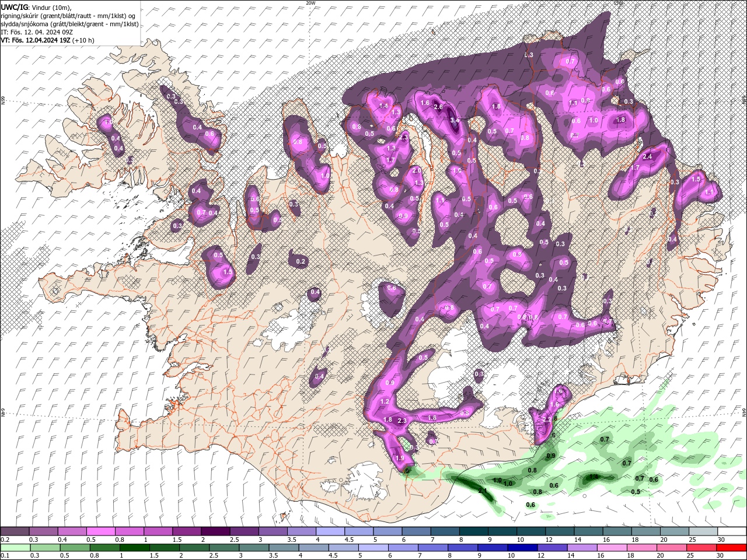Viewport: 747px width, 560px height.
Task: Click the initial time 'IT: Fös. 12. 04. 2024 09Z'
Action: tap(36, 32)
